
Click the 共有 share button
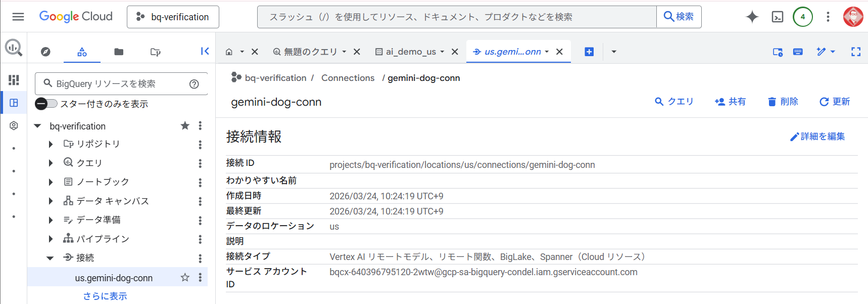[730, 102]
